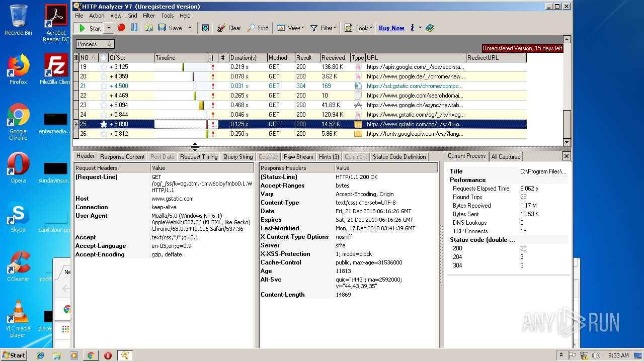Viewport: 644px width, 362px height.
Task: Click the help book icon in the toolbar
Action: pyautogui.click(x=429, y=28)
